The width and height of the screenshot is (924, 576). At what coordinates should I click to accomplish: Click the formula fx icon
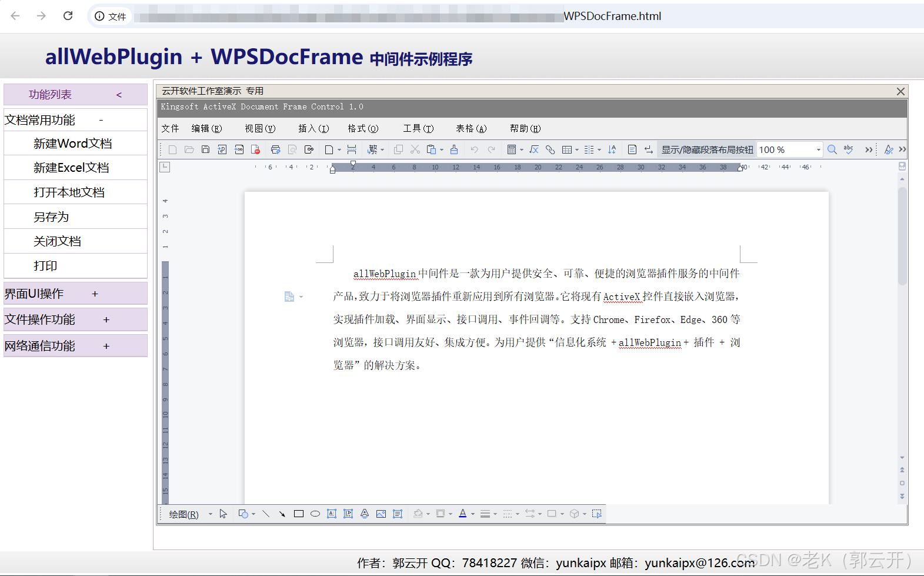tap(534, 149)
